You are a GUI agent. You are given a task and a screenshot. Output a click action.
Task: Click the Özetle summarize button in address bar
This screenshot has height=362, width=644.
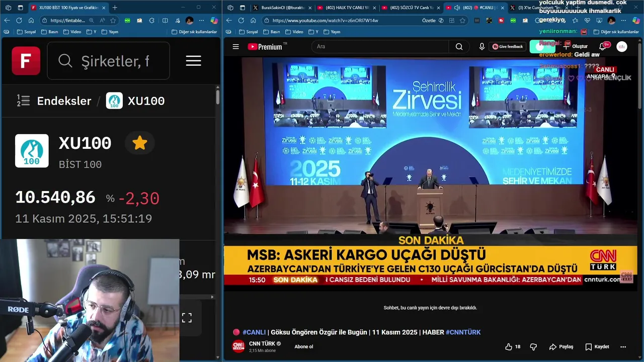pos(433,20)
